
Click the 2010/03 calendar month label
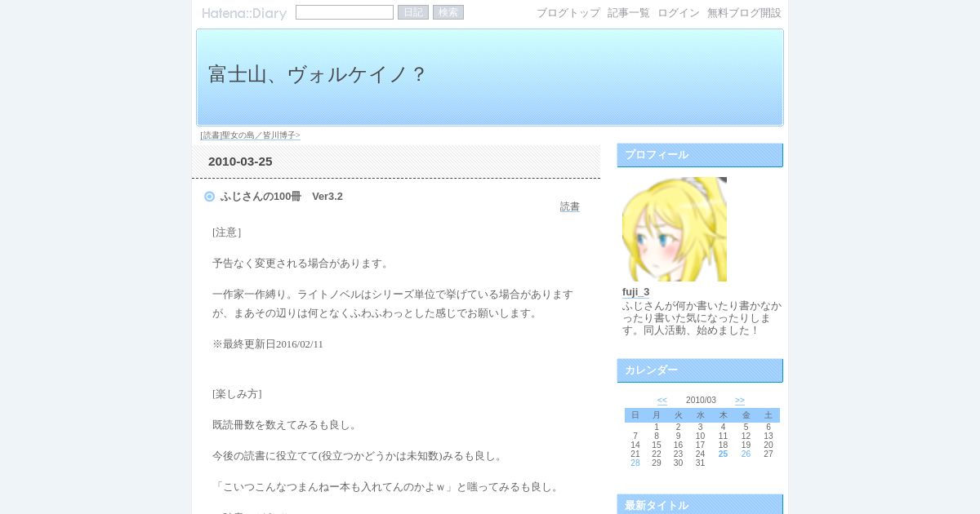(701, 401)
